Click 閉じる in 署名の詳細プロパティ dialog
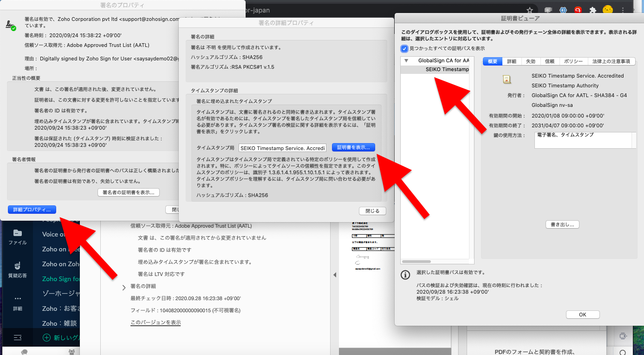The image size is (644, 355). pyautogui.click(x=372, y=211)
